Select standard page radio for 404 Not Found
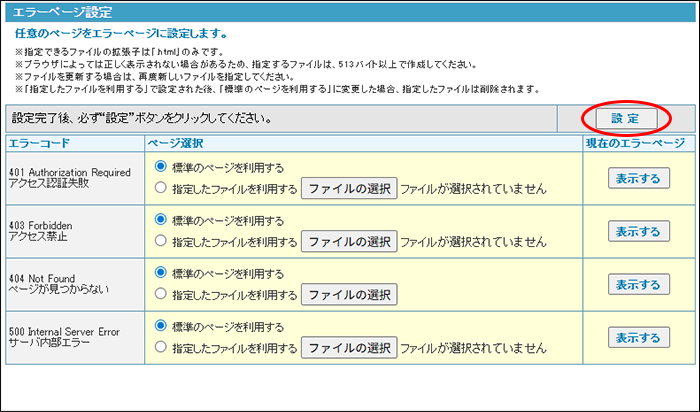700x412 pixels. (161, 273)
